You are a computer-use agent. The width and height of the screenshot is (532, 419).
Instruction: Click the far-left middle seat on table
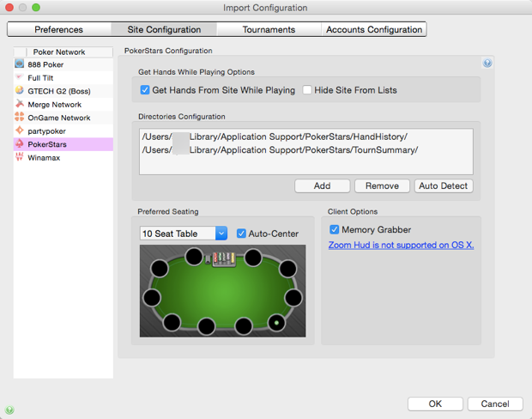[152, 298]
